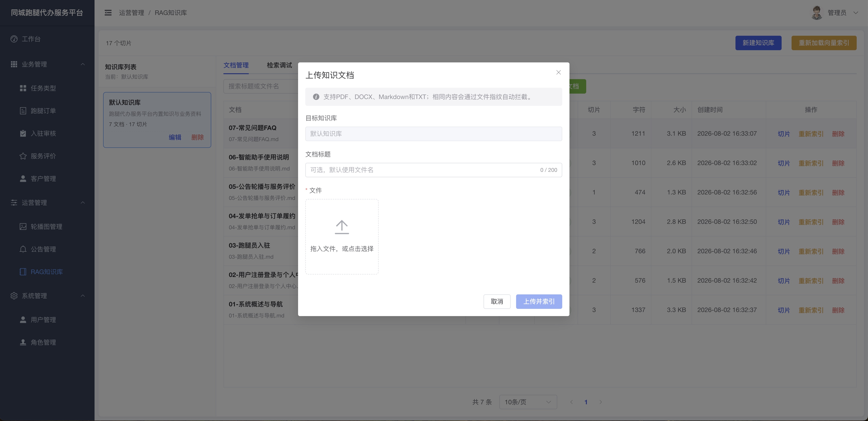
Task: Click 重新索引 for the 06-智能助手使用说明 row
Action: (x=811, y=163)
